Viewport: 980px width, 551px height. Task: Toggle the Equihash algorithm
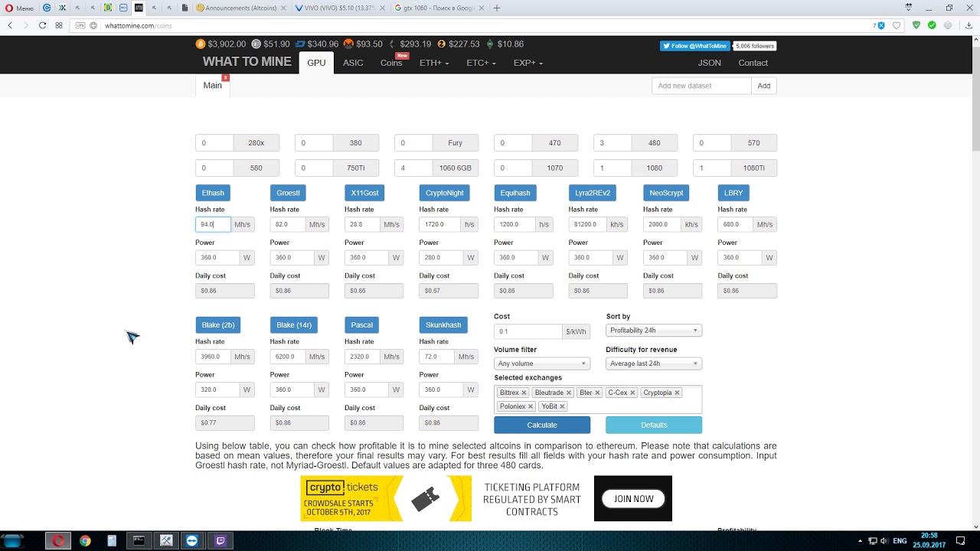tap(515, 193)
